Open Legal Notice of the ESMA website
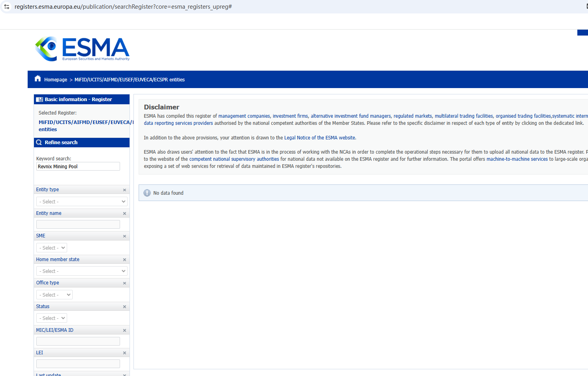 click(320, 138)
